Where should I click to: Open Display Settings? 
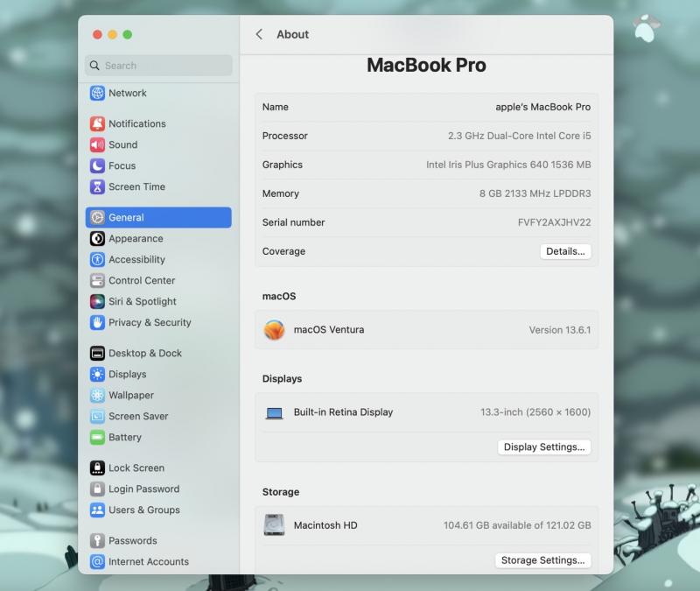[x=544, y=447]
